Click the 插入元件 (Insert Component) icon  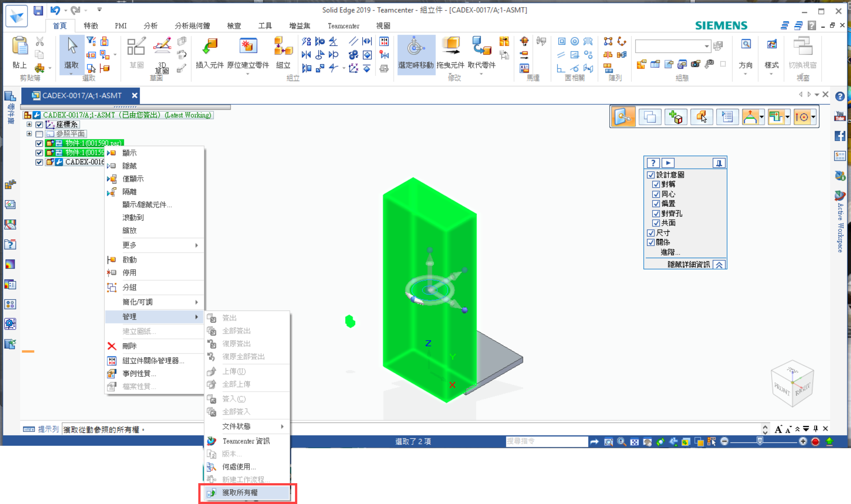(210, 47)
